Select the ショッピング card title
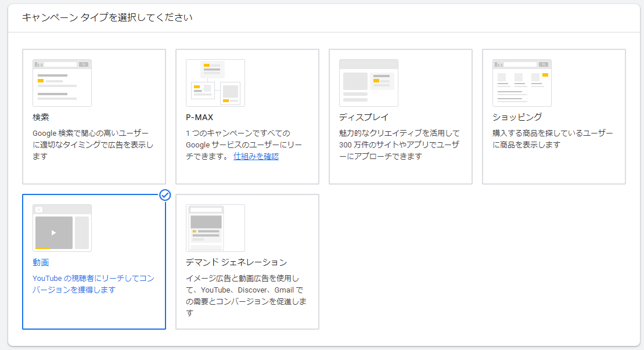Image resolution: width=644 pixels, height=350 pixels. 517,117
